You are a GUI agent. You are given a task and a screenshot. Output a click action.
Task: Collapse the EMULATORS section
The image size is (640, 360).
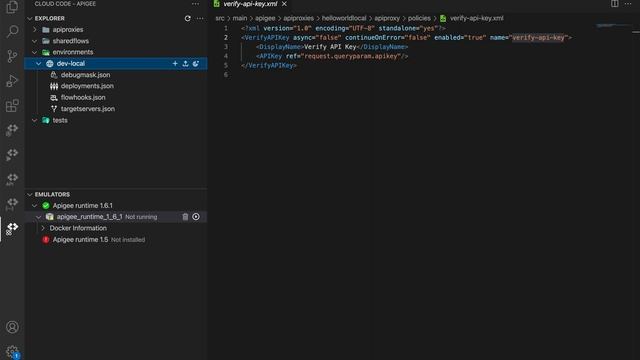(30, 194)
